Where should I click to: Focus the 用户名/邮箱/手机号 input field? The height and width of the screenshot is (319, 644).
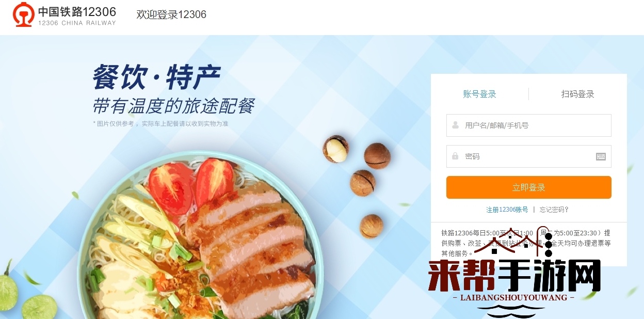[528, 125]
